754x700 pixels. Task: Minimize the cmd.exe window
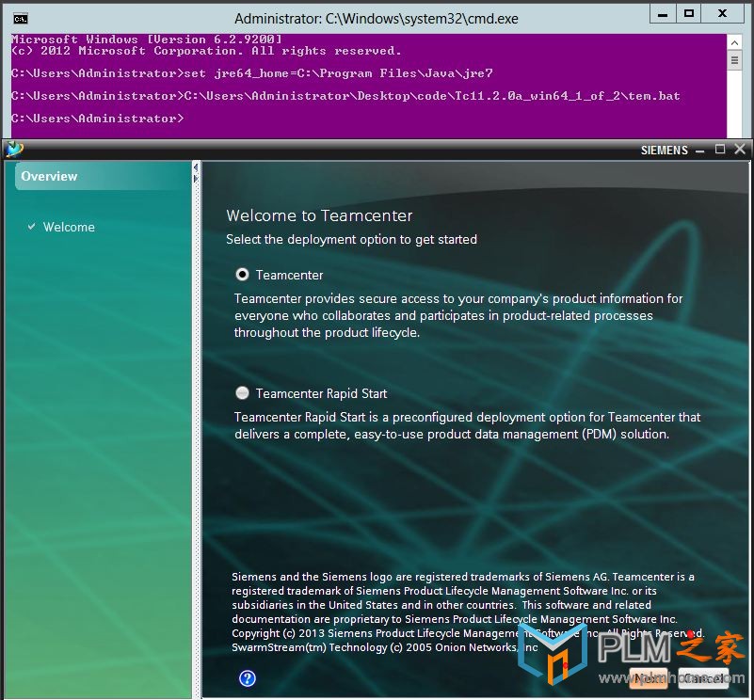pos(663,13)
